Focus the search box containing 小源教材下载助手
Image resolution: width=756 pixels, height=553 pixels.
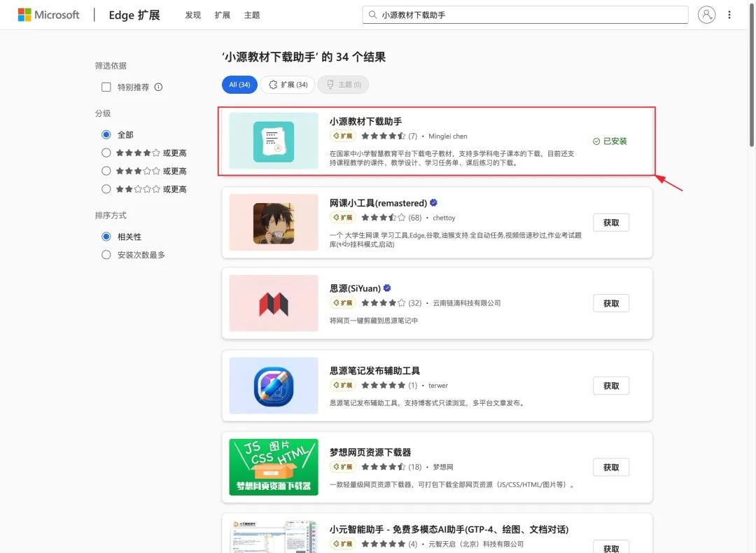(525, 15)
